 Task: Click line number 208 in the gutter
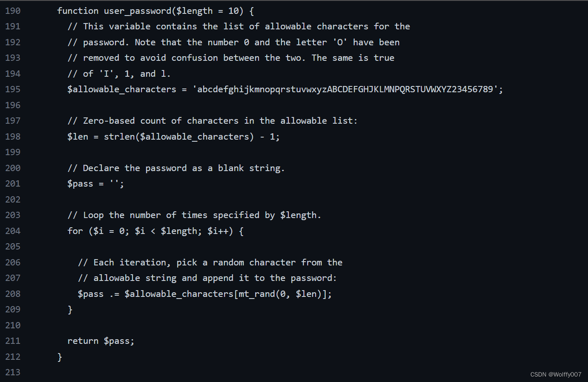(13, 294)
